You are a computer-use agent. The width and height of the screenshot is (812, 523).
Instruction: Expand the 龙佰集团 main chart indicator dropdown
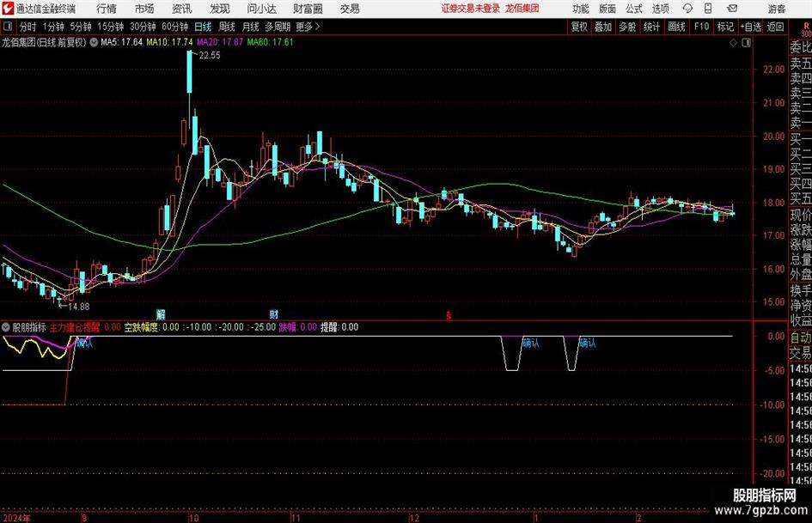click(x=94, y=42)
